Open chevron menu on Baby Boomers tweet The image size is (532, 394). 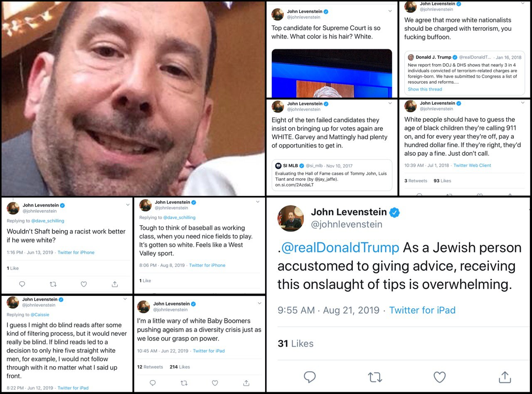(x=260, y=303)
